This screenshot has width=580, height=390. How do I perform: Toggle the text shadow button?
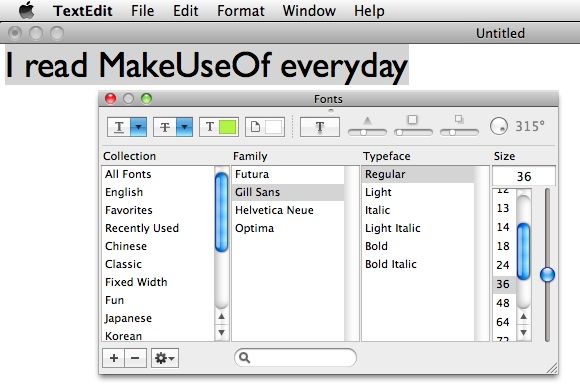click(320, 127)
